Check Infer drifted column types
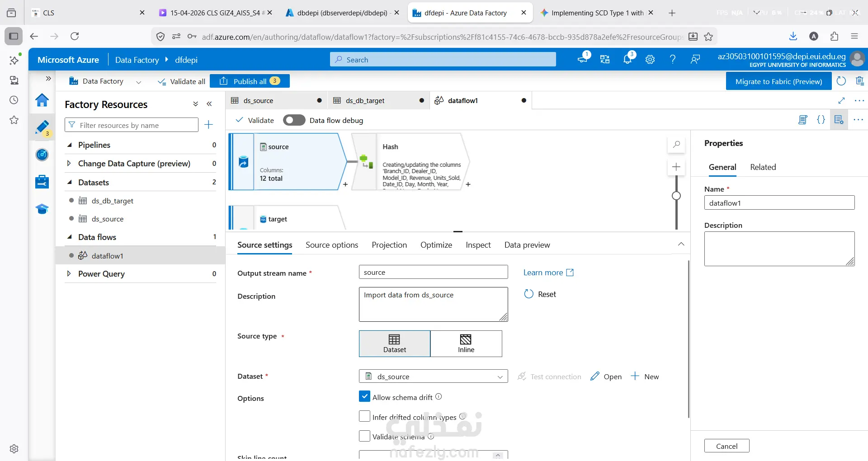868x461 pixels. point(364,416)
